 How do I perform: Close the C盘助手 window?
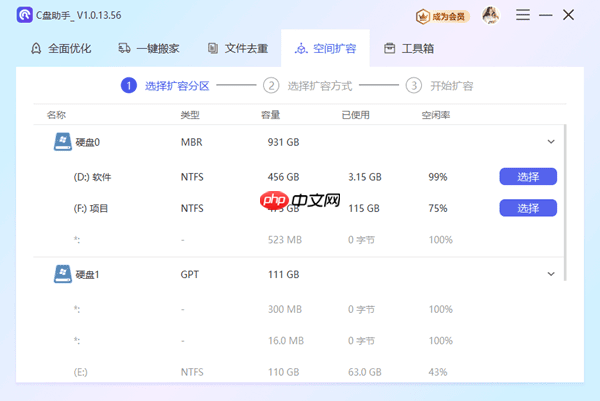(x=569, y=15)
